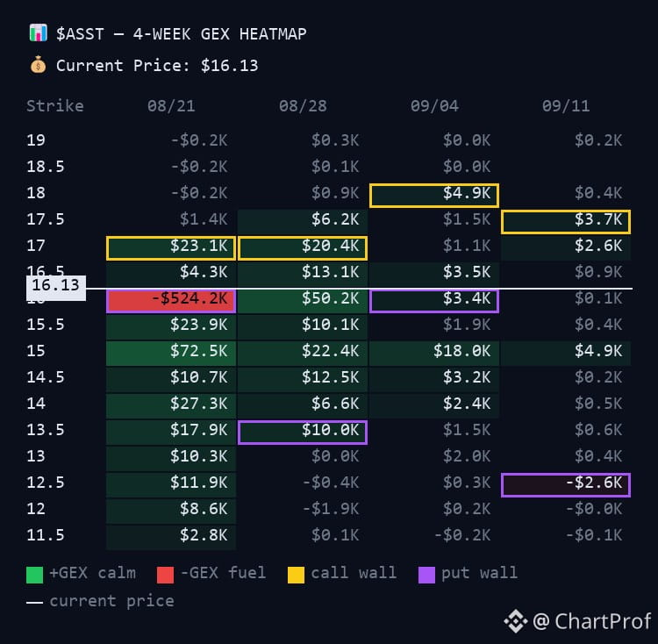Viewport: 658px width, 644px height.
Task: Click the purple put wall legend swatch
Action: [x=426, y=575]
